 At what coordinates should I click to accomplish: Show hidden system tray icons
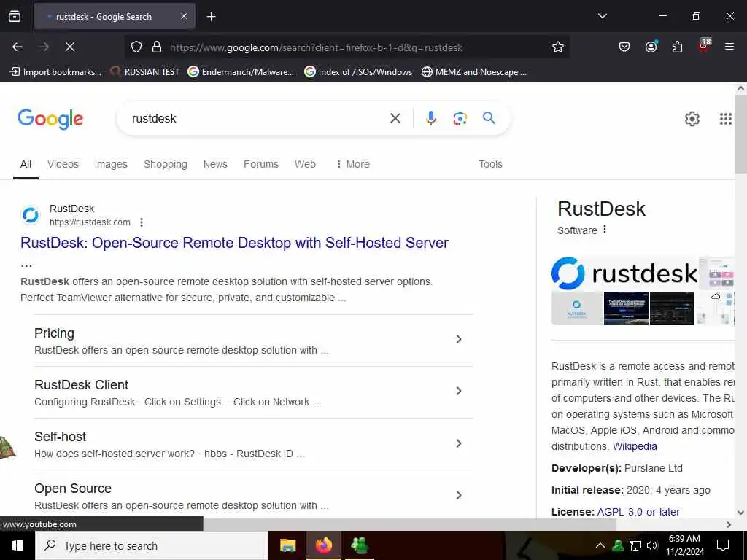(x=600, y=545)
